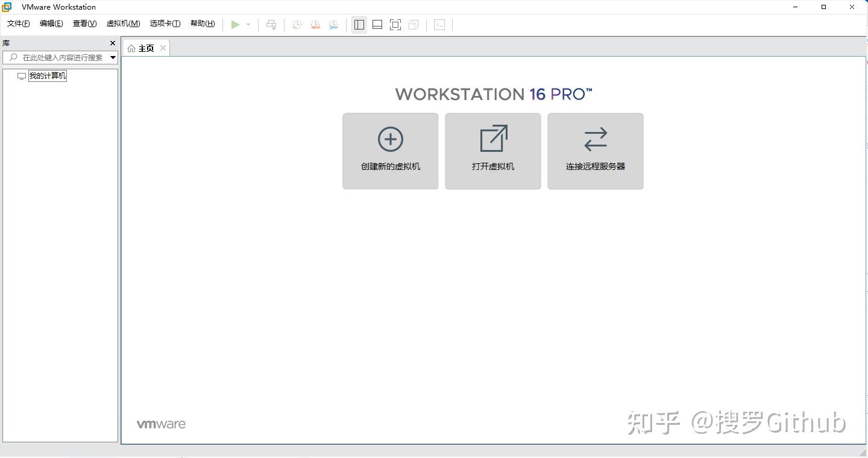Open the 查看(V) menu

point(84,24)
